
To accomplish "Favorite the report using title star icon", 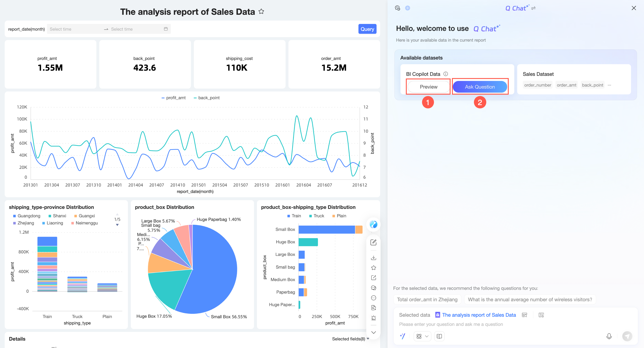I will point(261,11).
